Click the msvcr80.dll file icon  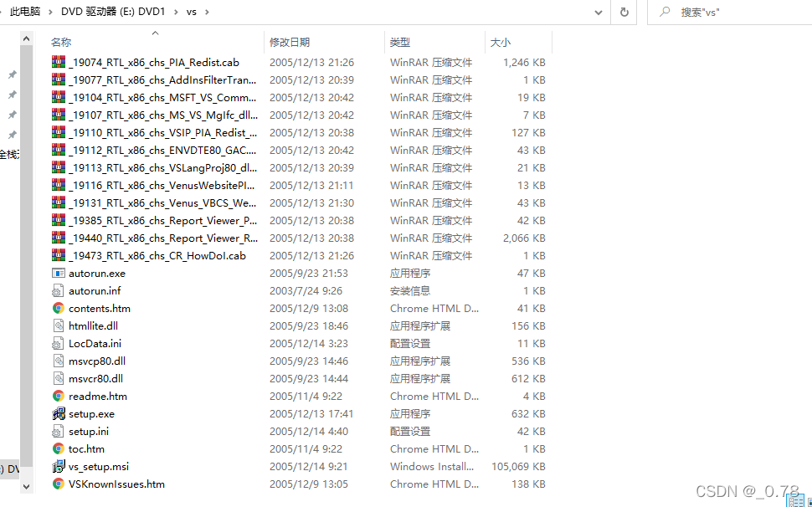[59, 379]
